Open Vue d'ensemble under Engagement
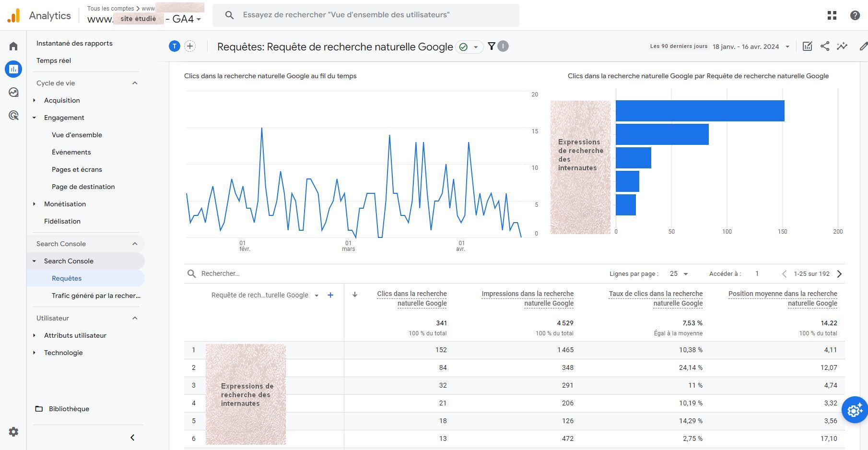 tap(77, 135)
